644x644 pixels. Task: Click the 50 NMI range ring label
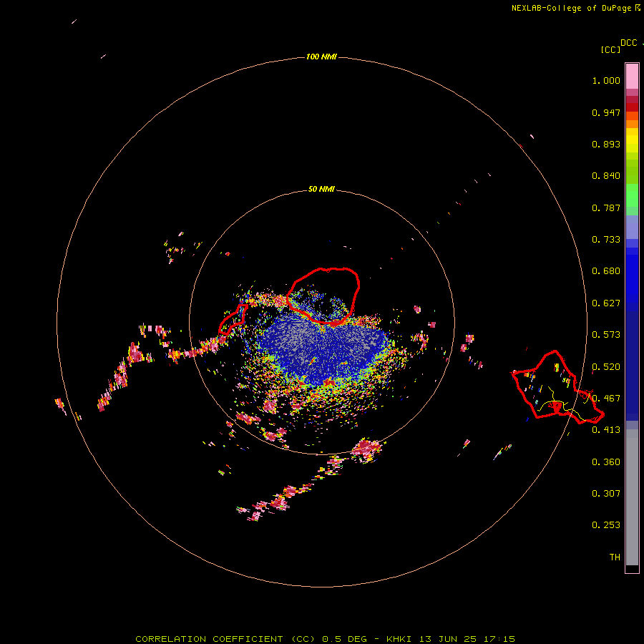(321, 189)
